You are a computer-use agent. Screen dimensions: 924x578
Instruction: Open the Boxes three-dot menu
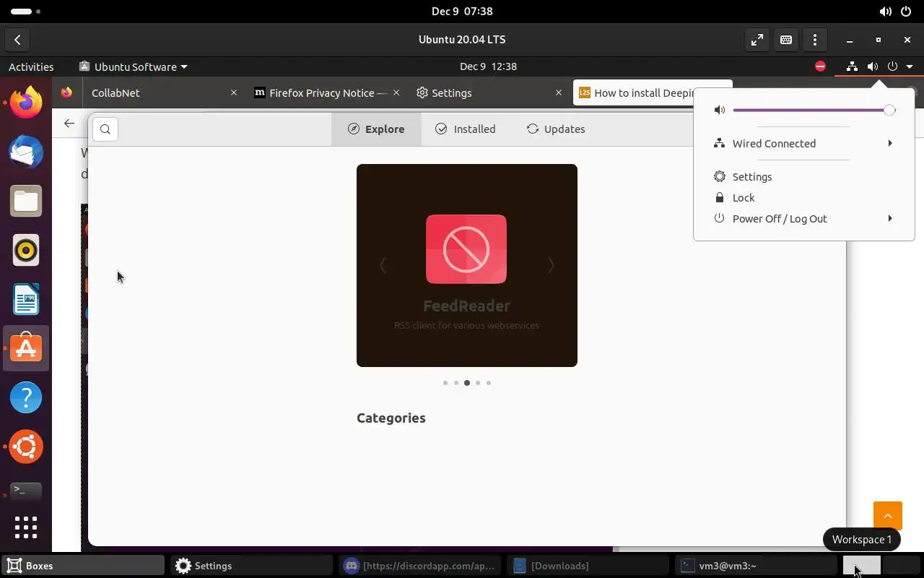tap(814, 40)
